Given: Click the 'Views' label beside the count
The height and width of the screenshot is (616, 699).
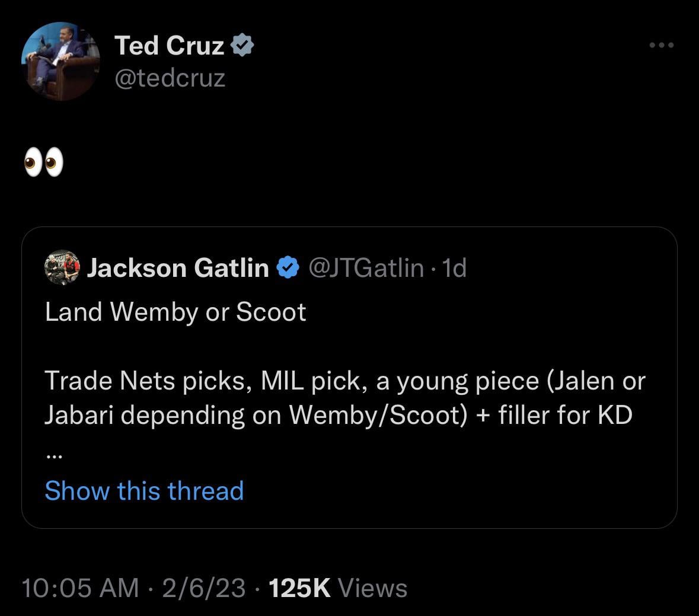Looking at the screenshot, I should [372, 588].
